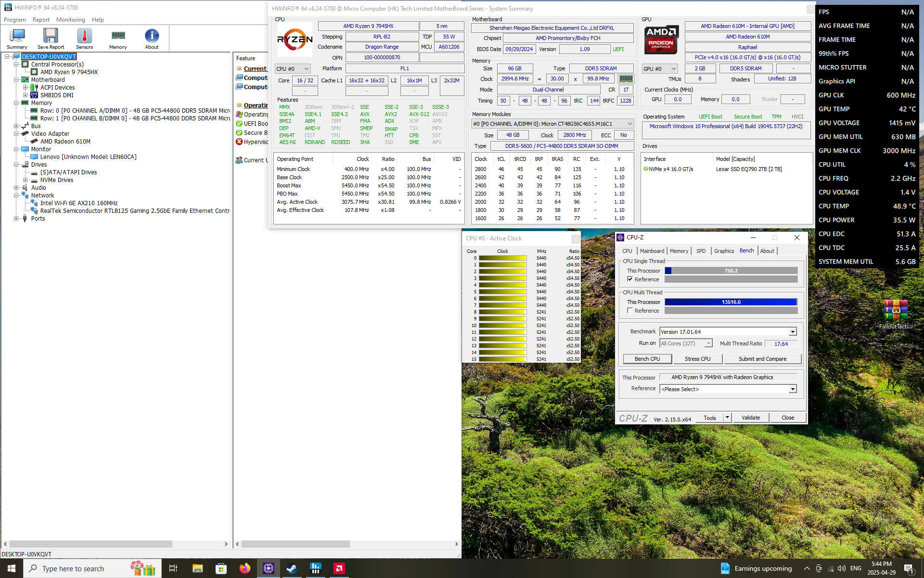
Task: Click the Ryzen logo in System Summary
Action: click(x=295, y=39)
